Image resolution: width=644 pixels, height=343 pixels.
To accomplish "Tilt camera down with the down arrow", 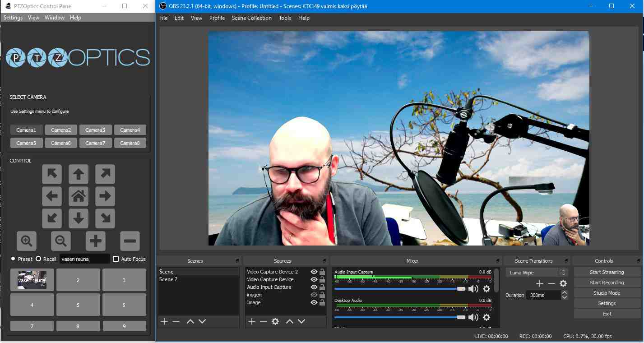I will (79, 218).
